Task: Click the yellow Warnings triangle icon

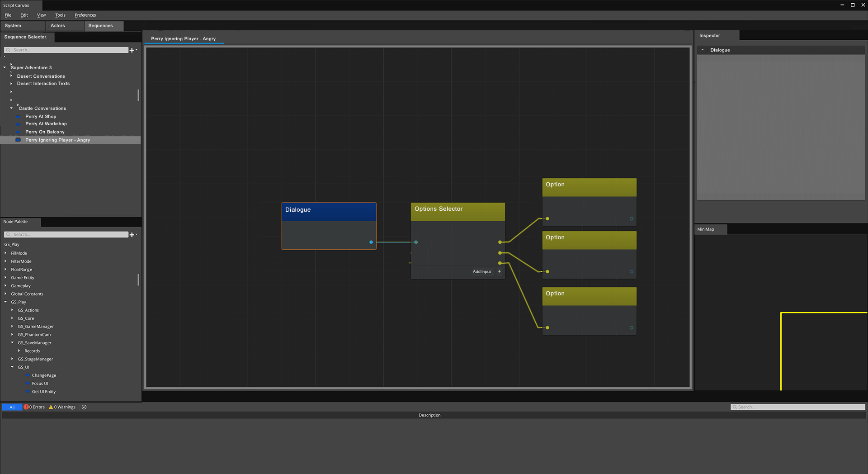Action: click(x=51, y=407)
